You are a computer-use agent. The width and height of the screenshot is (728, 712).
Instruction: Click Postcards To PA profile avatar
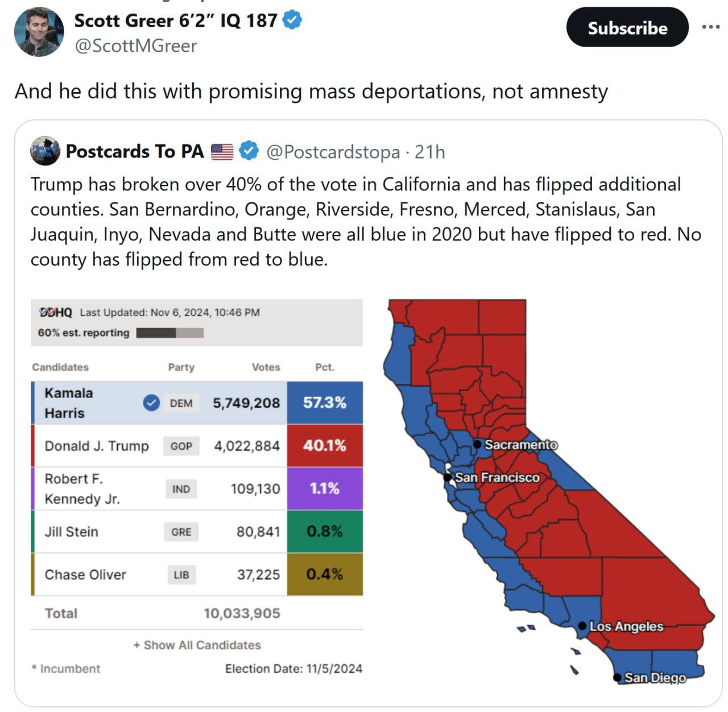pos(45,151)
